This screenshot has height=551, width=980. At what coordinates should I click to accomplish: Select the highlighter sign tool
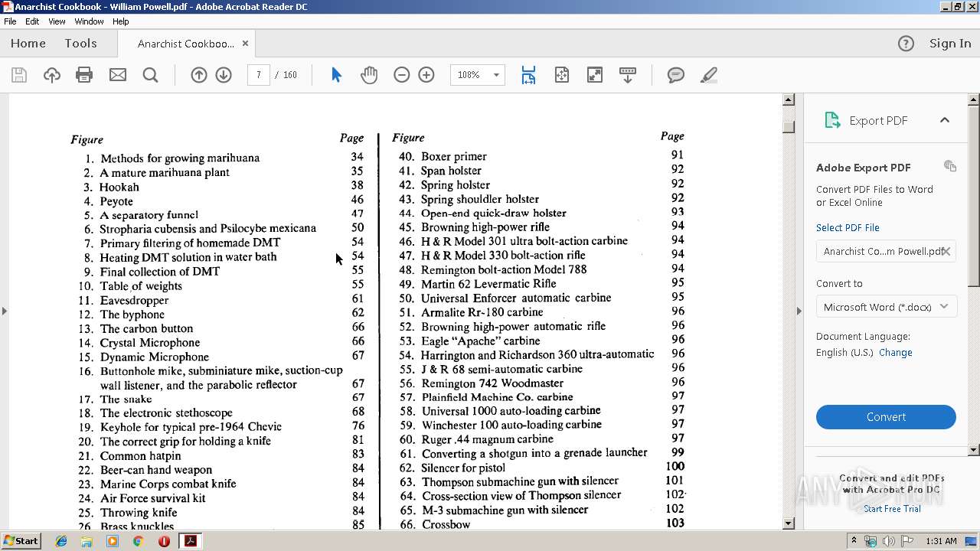[x=709, y=75]
